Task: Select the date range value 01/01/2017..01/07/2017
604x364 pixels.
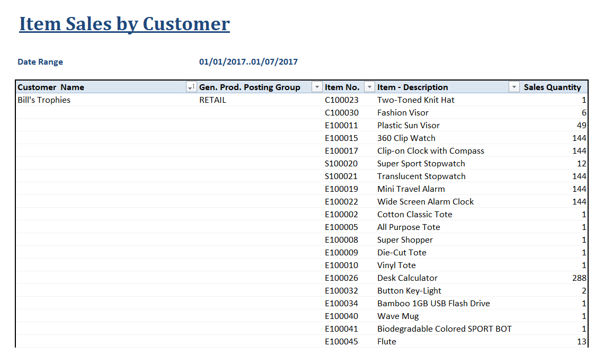Action: pyautogui.click(x=248, y=61)
